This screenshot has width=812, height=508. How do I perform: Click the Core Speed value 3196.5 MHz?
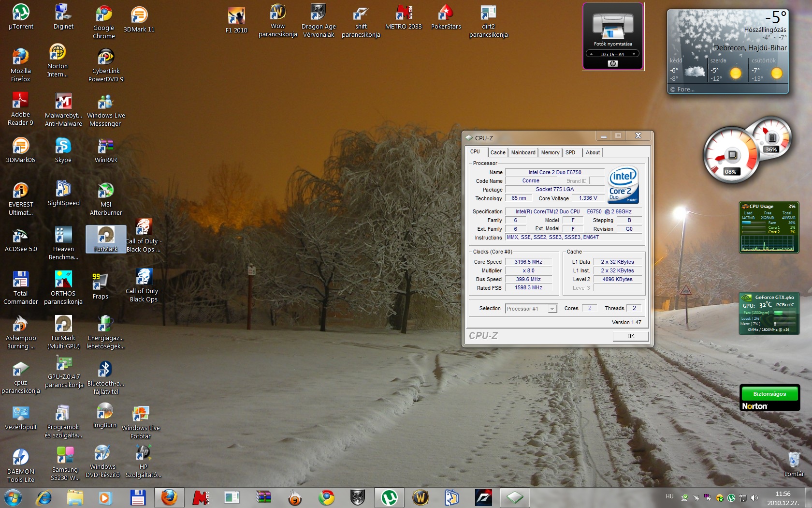point(528,262)
